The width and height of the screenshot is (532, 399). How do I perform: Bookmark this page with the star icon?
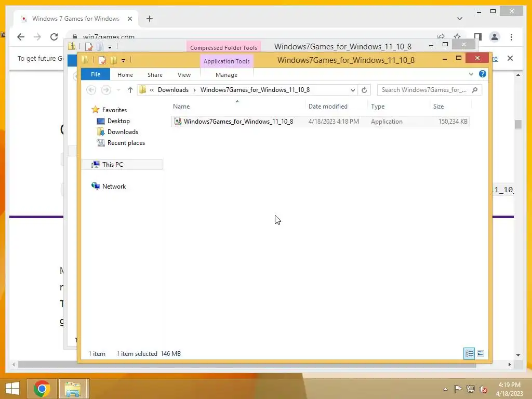tap(457, 37)
